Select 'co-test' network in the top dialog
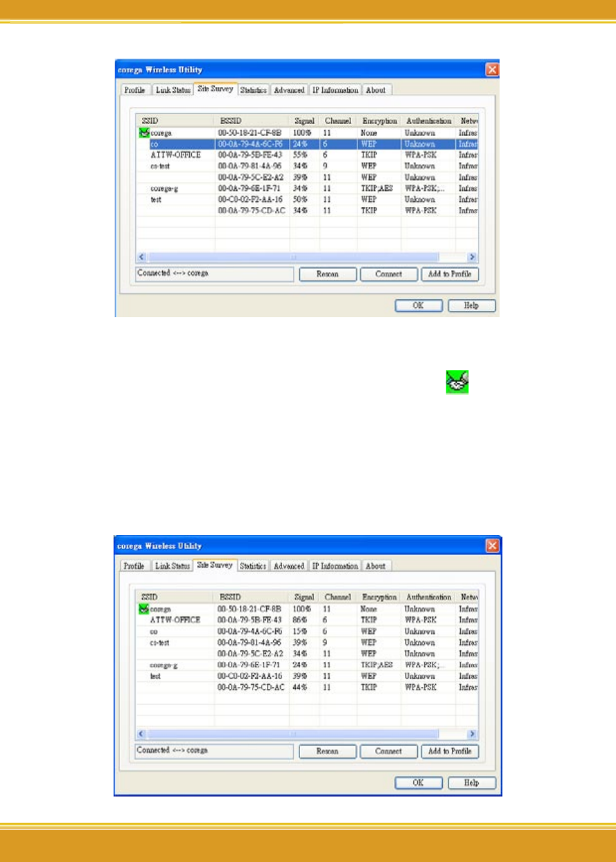This screenshot has height=862, width=616. click(307, 166)
